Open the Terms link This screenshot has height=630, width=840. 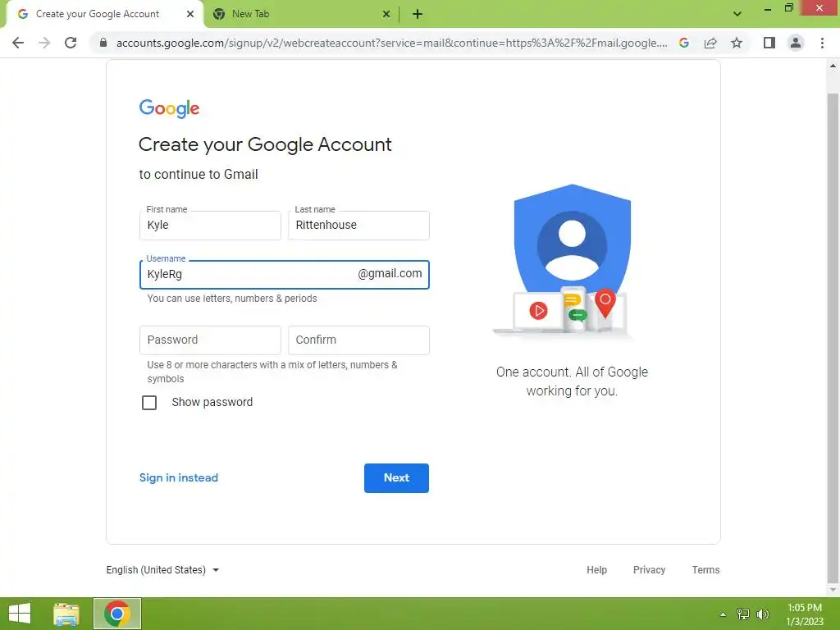pyautogui.click(x=705, y=570)
